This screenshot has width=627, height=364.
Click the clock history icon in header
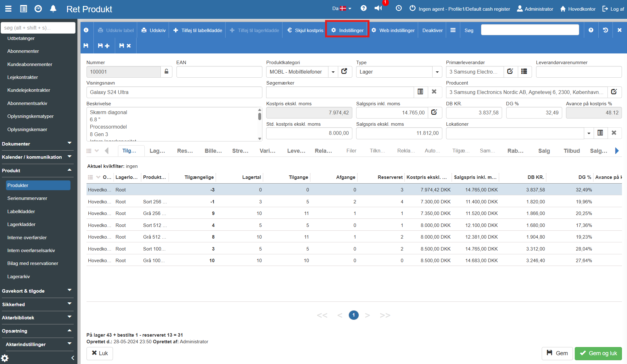pos(399,8)
